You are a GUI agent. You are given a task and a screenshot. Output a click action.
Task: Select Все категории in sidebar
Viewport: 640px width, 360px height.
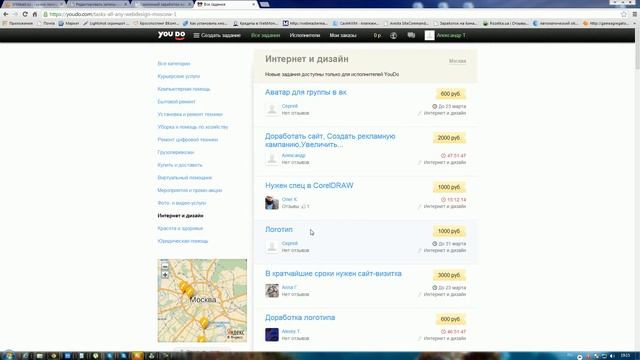[174, 64]
